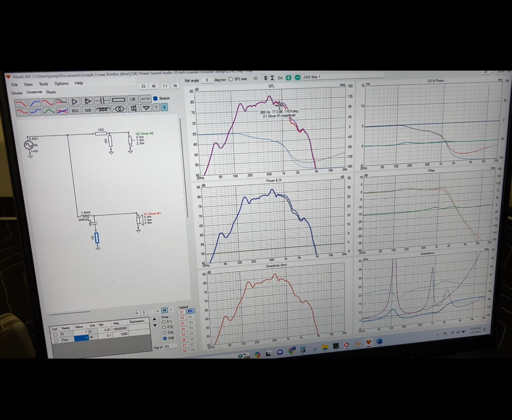
Task: Insert the G(f) transfer function block
Action: [88, 110]
